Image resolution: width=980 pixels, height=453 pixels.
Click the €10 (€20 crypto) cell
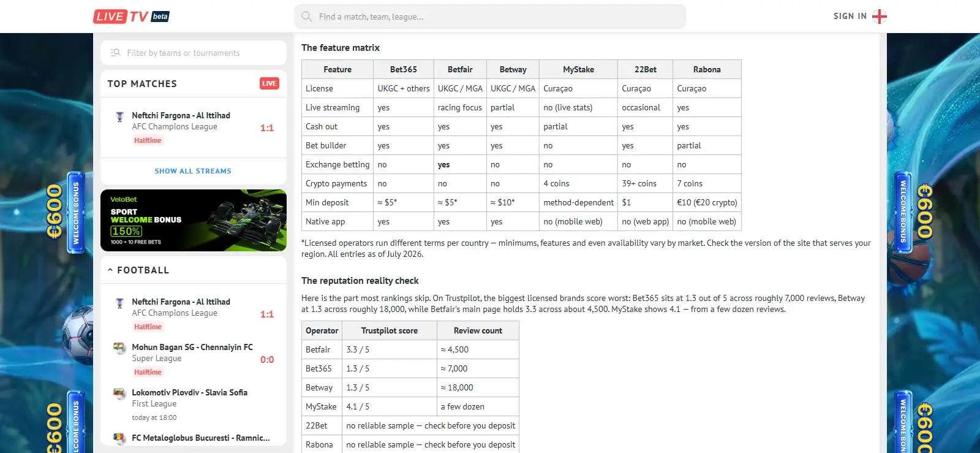click(707, 202)
